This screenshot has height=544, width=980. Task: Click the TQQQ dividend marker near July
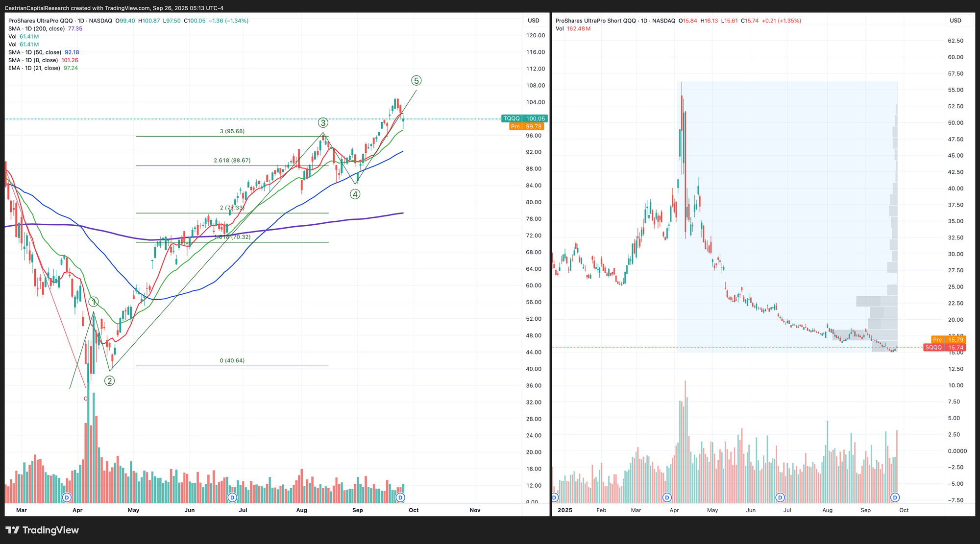(232, 497)
